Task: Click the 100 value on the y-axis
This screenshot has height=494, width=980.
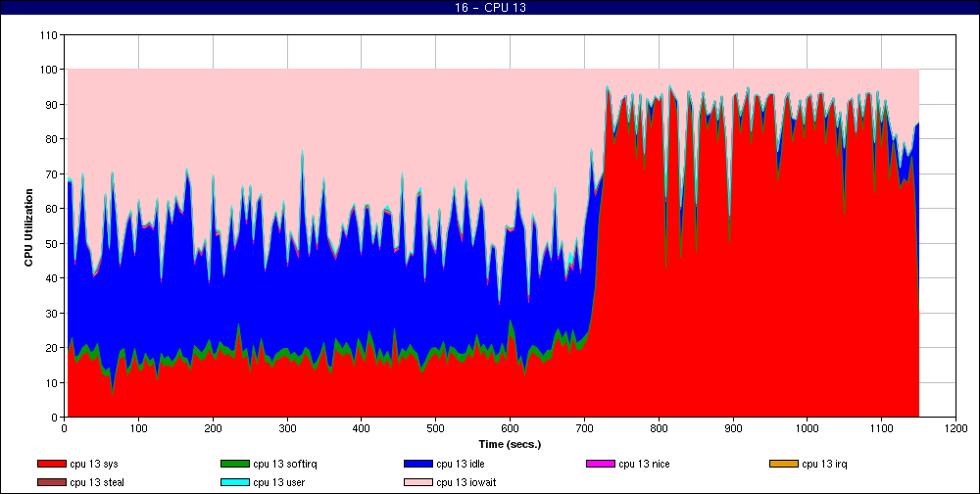Action: point(51,70)
